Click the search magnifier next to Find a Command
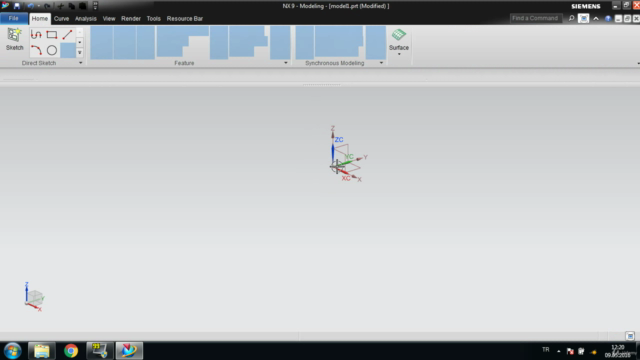This screenshot has width=640, height=360. pyautogui.click(x=571, y=18)
